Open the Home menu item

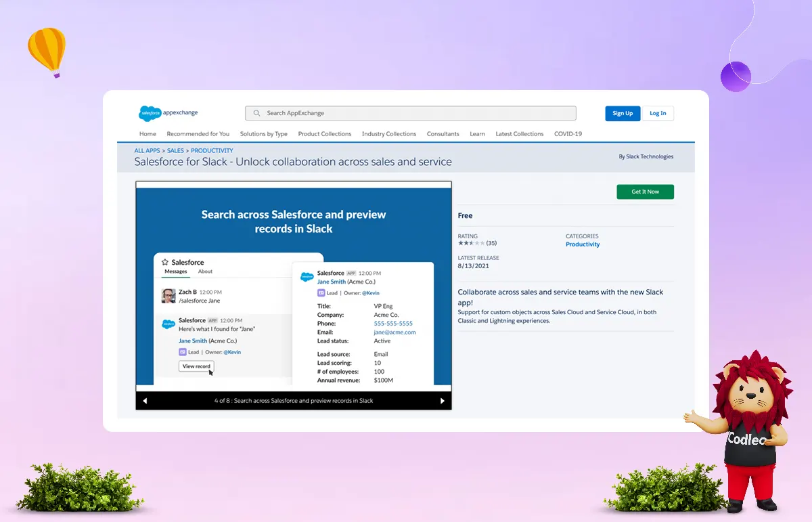[148, 134]
